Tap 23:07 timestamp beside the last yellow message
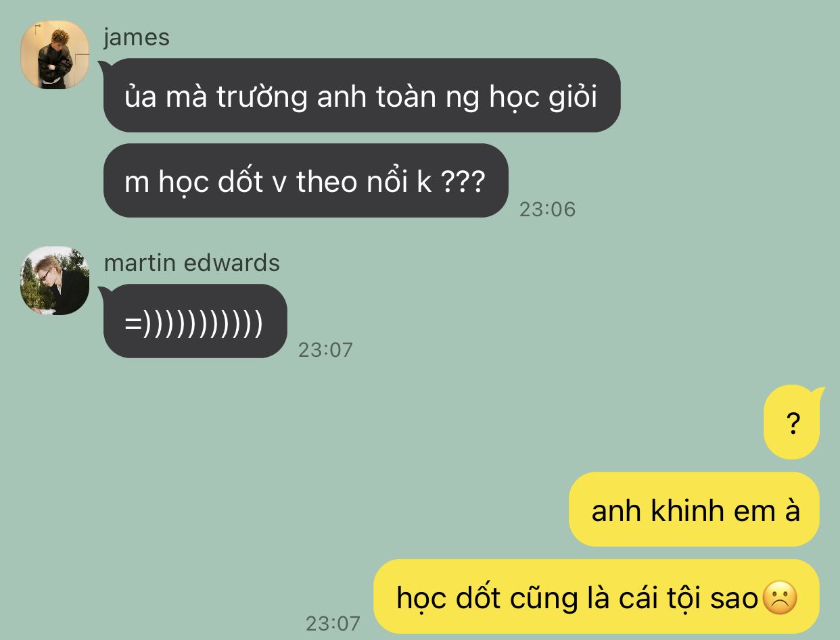The image size is (840, 640). tap(333, 622)
